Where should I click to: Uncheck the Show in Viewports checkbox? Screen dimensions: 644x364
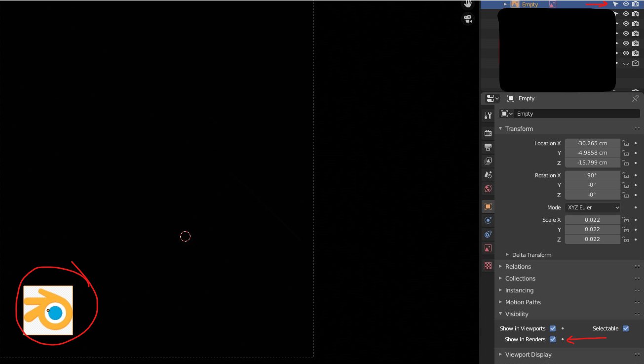click(x=553, y=328)
